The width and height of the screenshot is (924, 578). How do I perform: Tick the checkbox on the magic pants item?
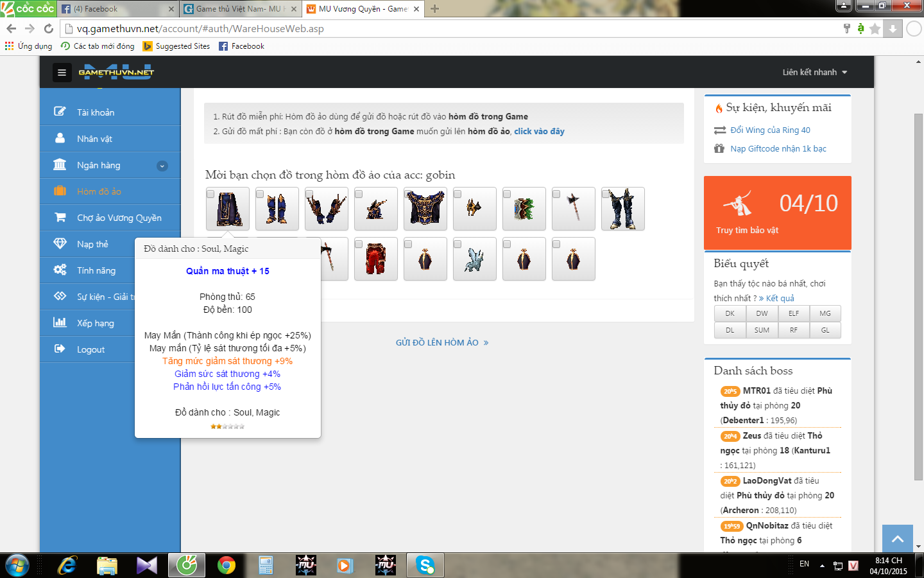[x=210, y=194]
